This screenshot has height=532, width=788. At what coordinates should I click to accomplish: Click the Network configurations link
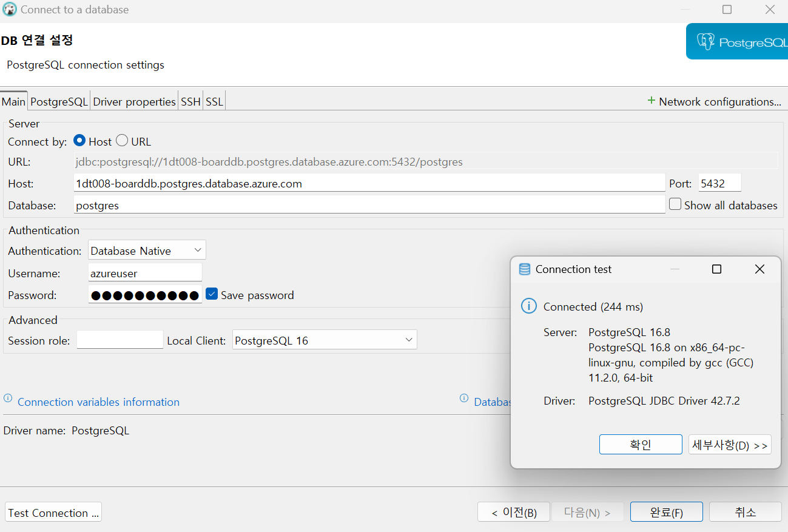[720, 102]
